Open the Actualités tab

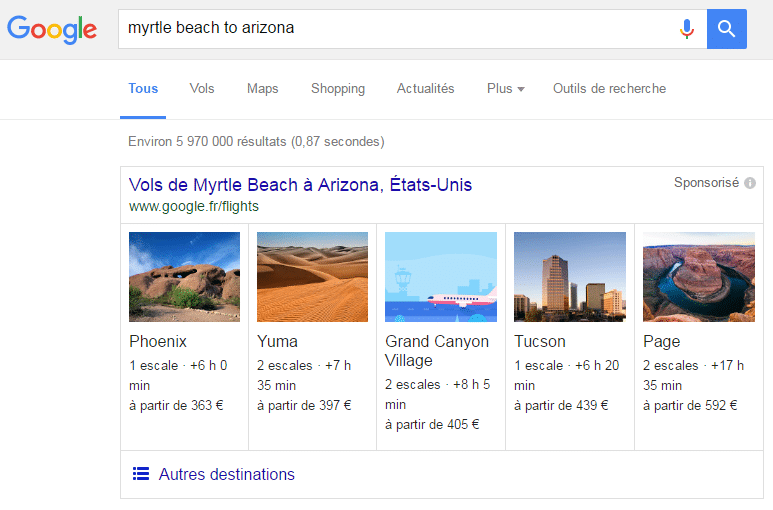[425, 89]
